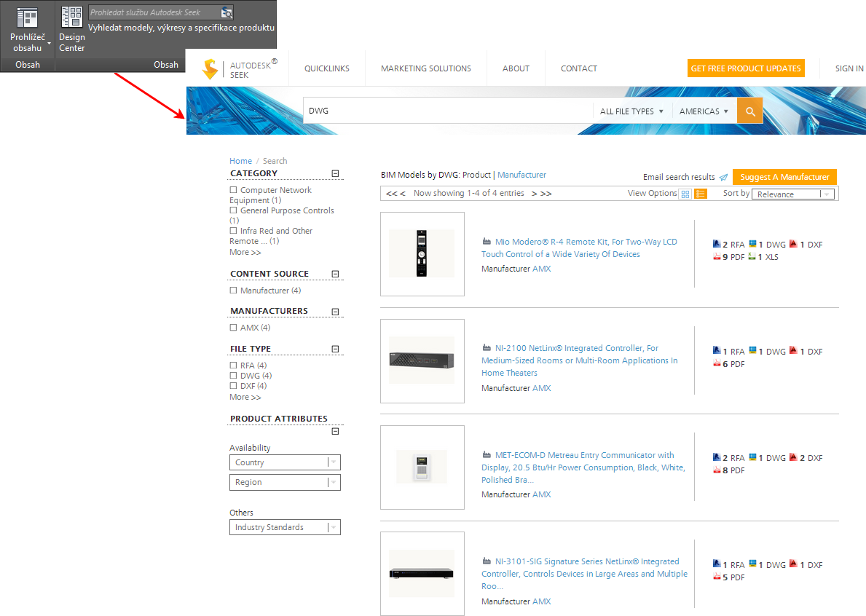Go to next results page arrow
This screenshot has height=616, width=866.
(534, 194)
